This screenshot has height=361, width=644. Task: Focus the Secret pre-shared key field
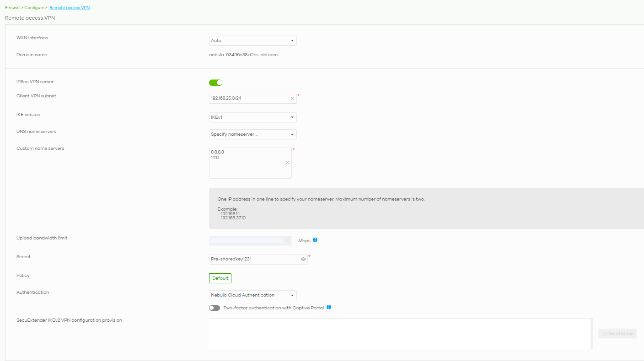252,259
